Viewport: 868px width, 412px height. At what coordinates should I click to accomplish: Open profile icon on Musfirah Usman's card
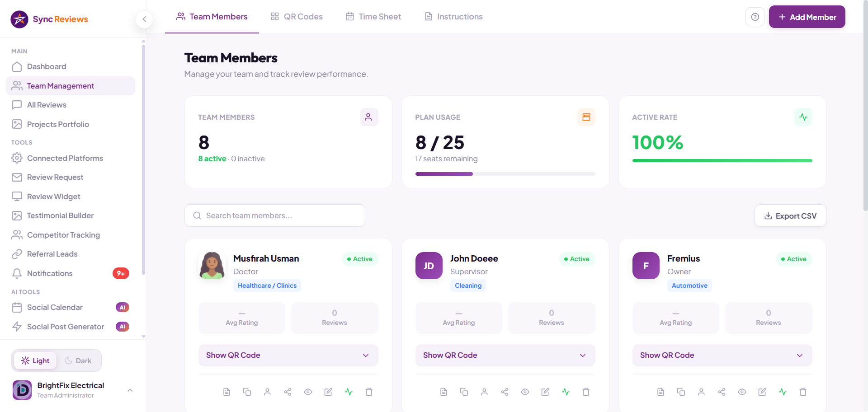click(x=267, y=392)
